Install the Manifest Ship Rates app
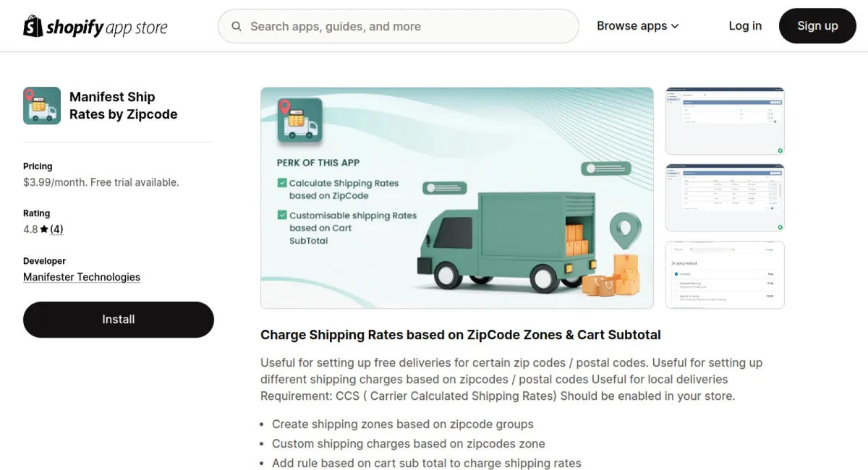Viewport: 868px width, 470px height. [119, 320]
